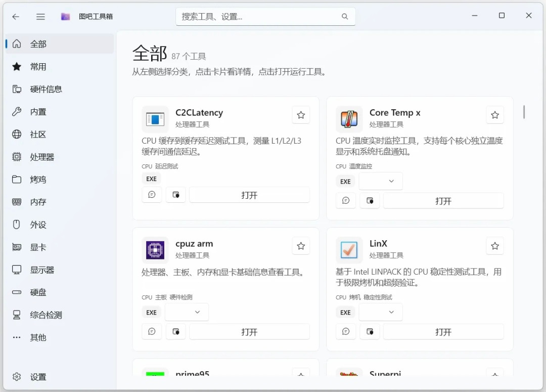Expand the version dropdown on Core Temp x
The image size is (546, 392).
381,181
